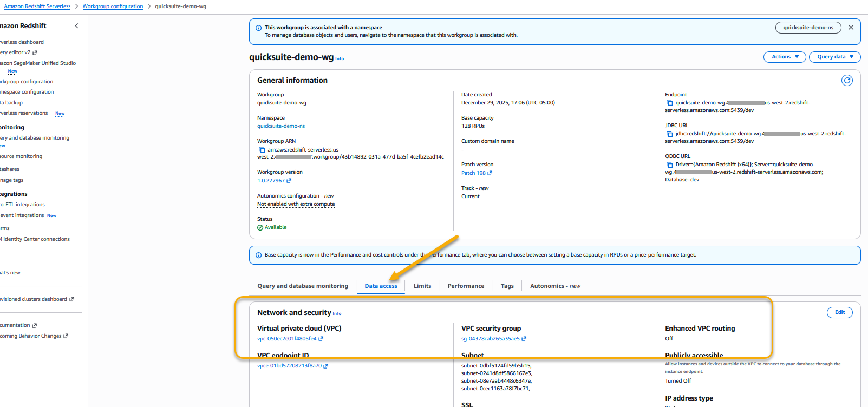Open Workgroup configuration in sidebar

pos(27,82)
